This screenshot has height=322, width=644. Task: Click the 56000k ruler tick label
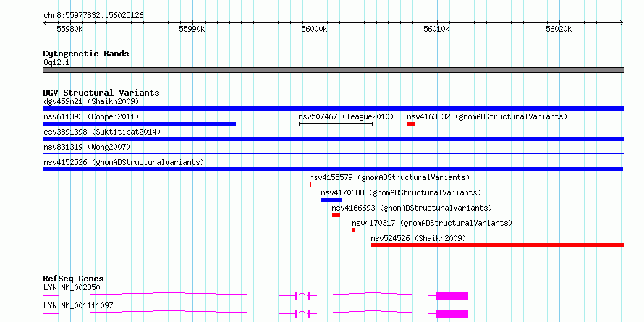[x=314, y=30]
